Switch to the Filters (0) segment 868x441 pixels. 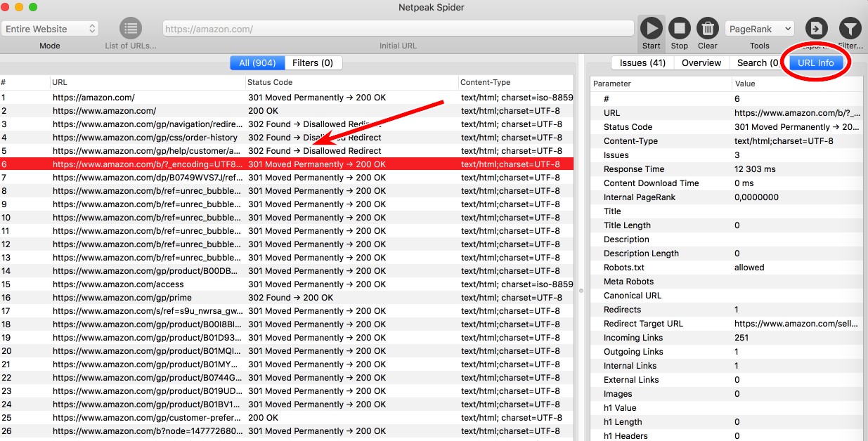coord(313,62)
